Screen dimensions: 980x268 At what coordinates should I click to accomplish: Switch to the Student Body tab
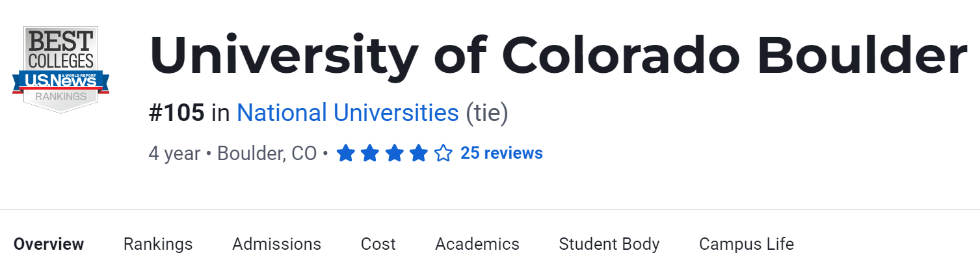click(x=609, y=244)
